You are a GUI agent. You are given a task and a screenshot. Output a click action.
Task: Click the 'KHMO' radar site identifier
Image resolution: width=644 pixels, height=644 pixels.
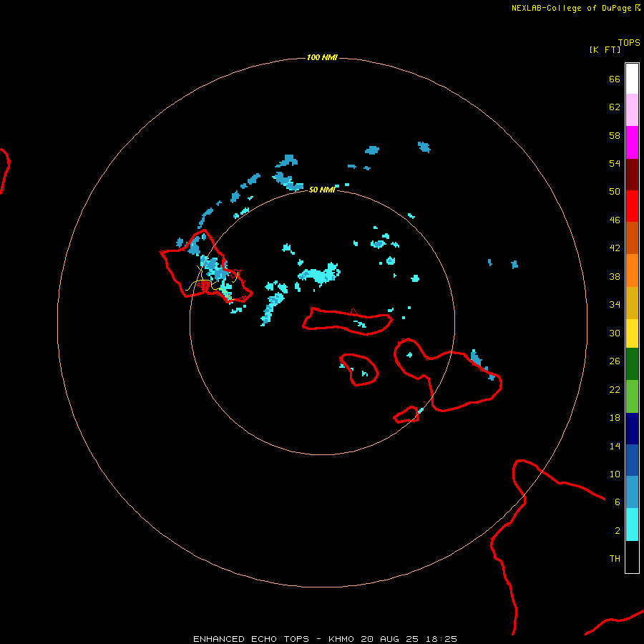click(x=341, y=639)
